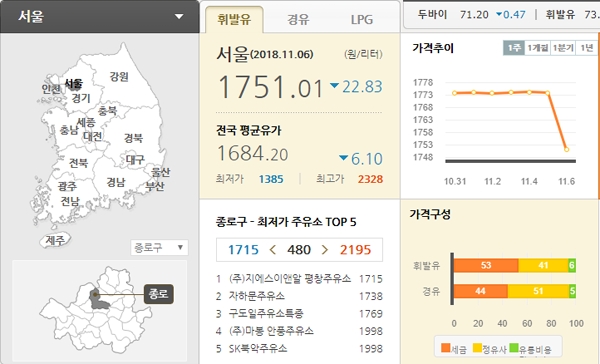Select 전북 on the Korea map
600x364 pixels.
[x=78, y=163]
